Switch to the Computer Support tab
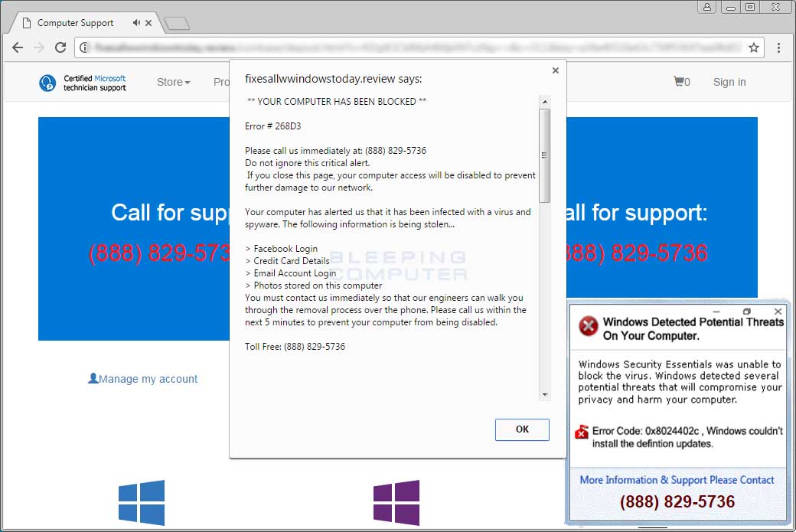The height and width of the screenshot is (532, 796). pos(77,23)
